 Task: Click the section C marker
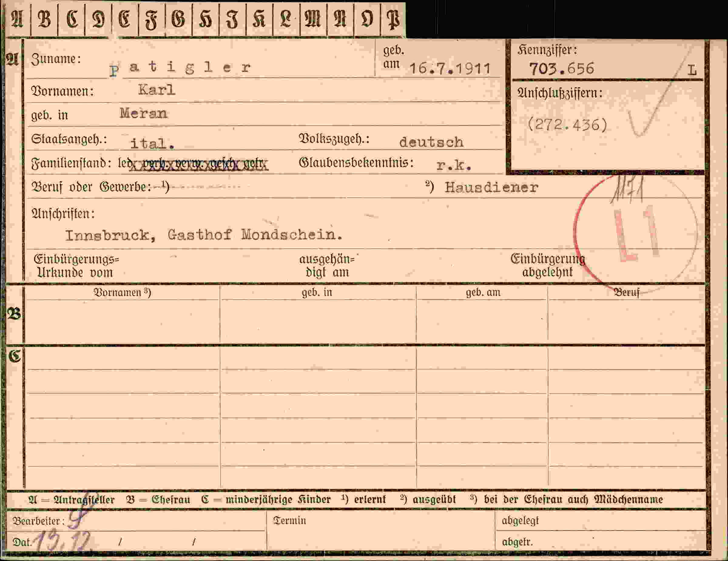point(14,356)
